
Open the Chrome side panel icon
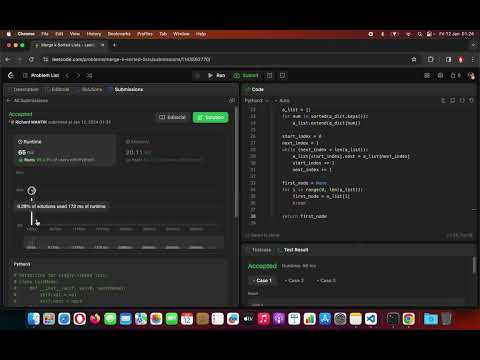point(448,60)
